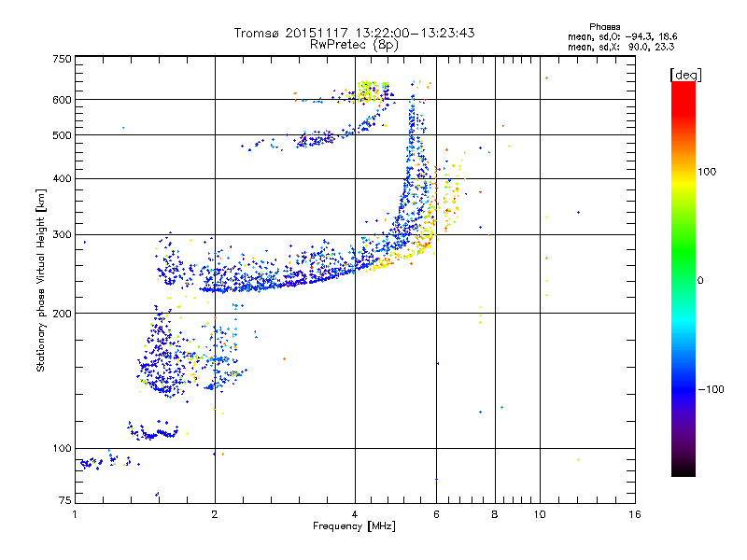Click colorbar tick label '100'

click(707, 172)
